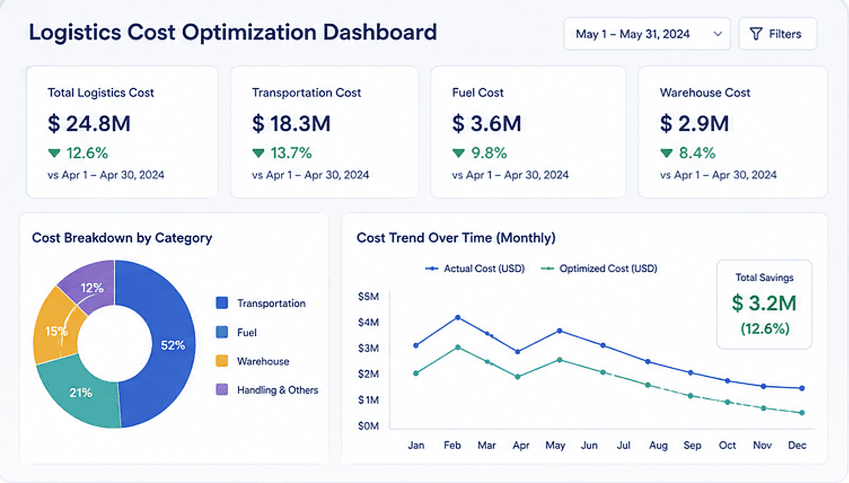Click the May point on Actual Cost line
The width and height of the screenshot is (849, 483).
[x=559, y=330]
